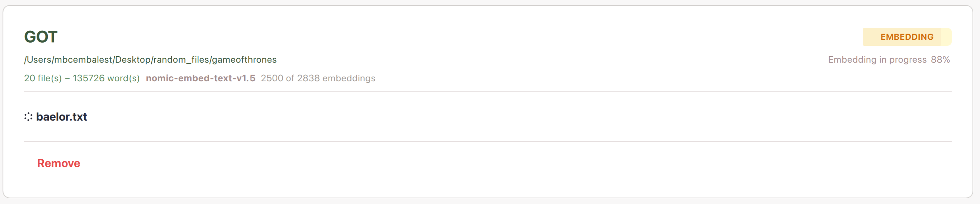
Task: Click the "Users" root segment of the path
Action: click(x=39, y=60)
